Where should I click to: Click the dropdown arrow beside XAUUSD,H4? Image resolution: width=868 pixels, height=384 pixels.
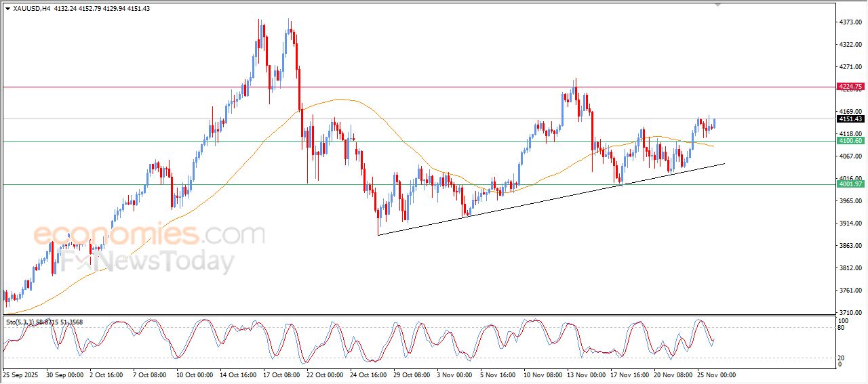(x=7, y=8)
